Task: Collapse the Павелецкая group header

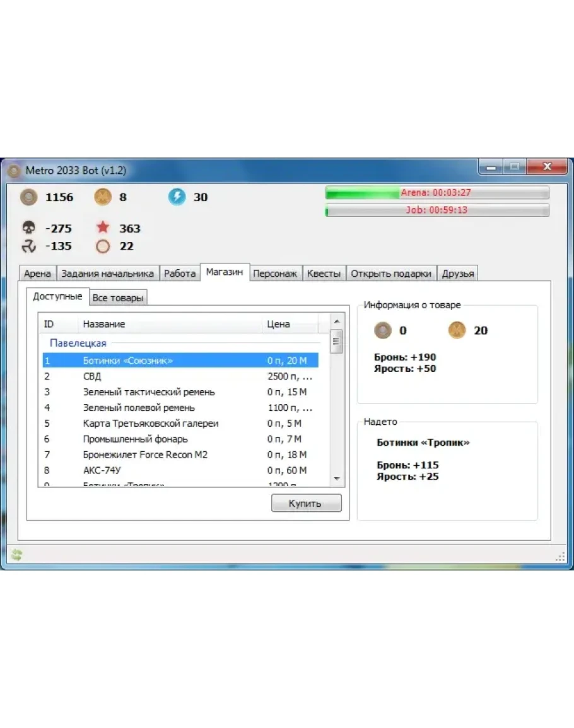Action: (x=78, y=344)
